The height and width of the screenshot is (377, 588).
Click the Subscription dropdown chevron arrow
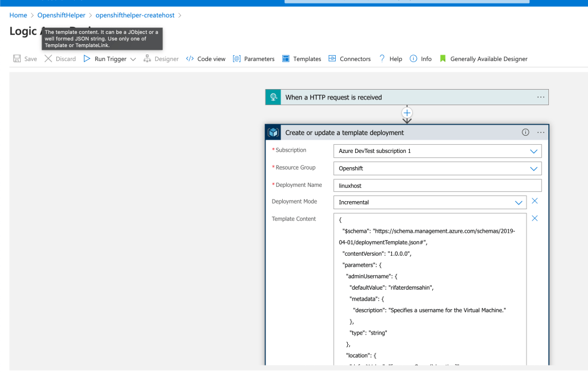click(x=533, y=152)
